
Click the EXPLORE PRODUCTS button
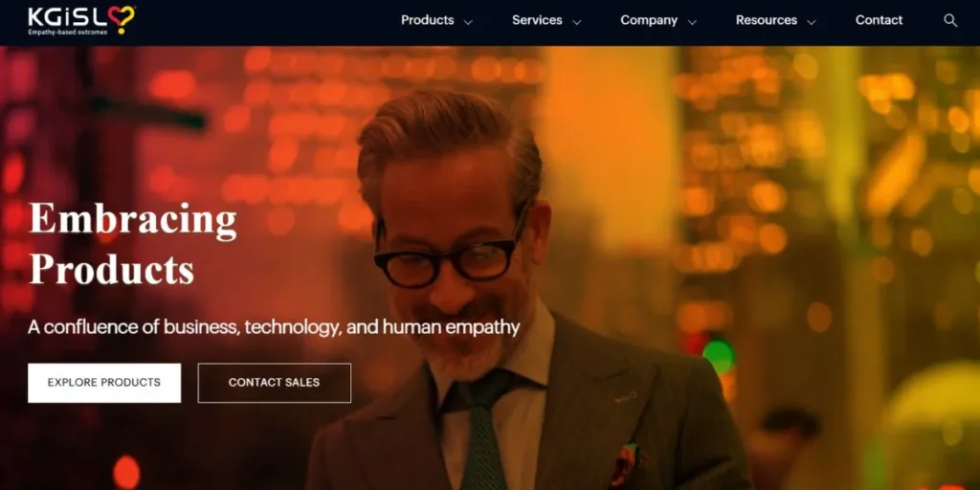pos(104,383)
